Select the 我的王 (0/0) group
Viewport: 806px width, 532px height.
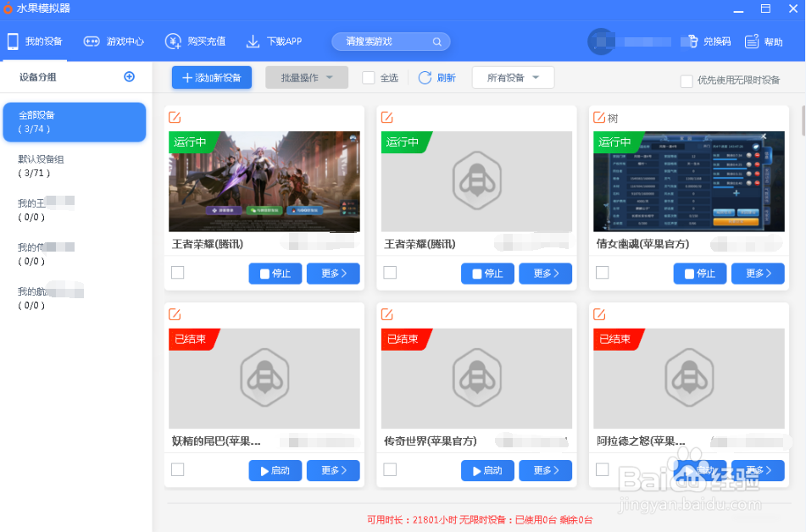click(75, 210)
